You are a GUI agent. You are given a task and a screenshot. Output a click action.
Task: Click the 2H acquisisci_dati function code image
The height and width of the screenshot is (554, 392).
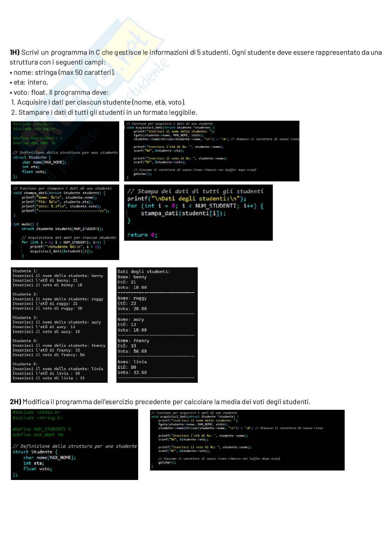point(247,440)
